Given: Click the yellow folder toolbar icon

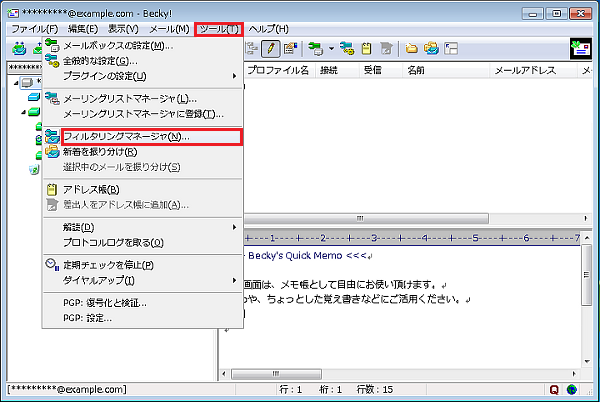Looking at the screenshot, I should [x=411, y=49].
